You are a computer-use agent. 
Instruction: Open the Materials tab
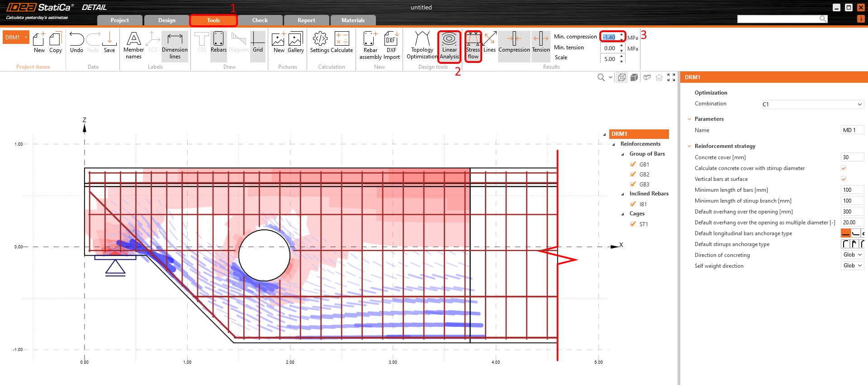tap(353, 20)
